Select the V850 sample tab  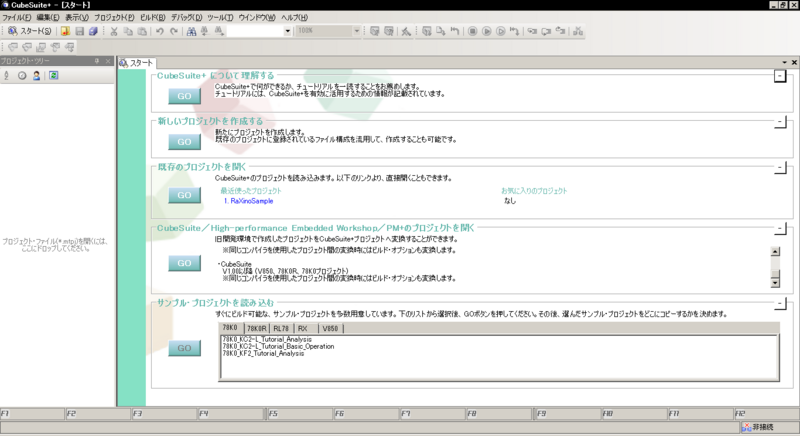click(330, 328)
